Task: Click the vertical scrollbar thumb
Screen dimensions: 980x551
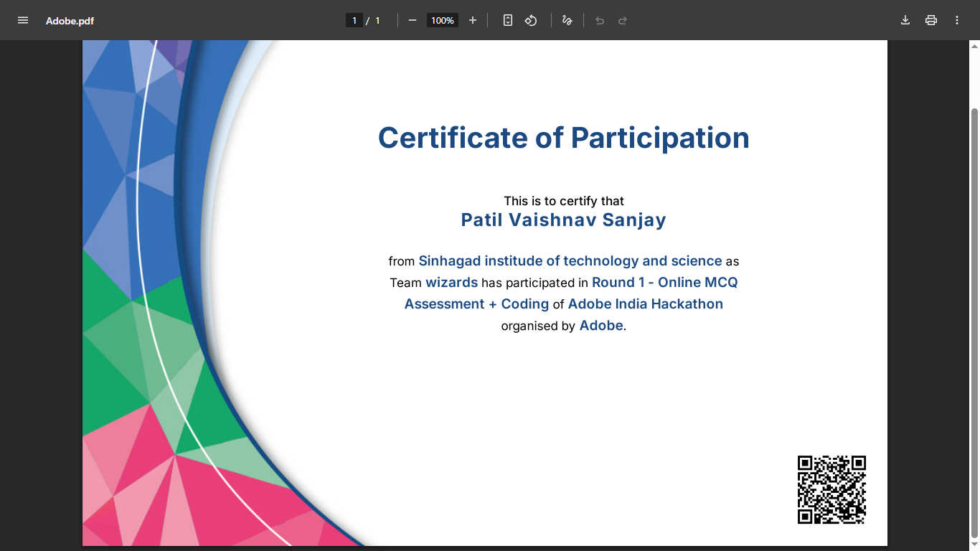Action: pyautogui.click(x=974, y=323)
